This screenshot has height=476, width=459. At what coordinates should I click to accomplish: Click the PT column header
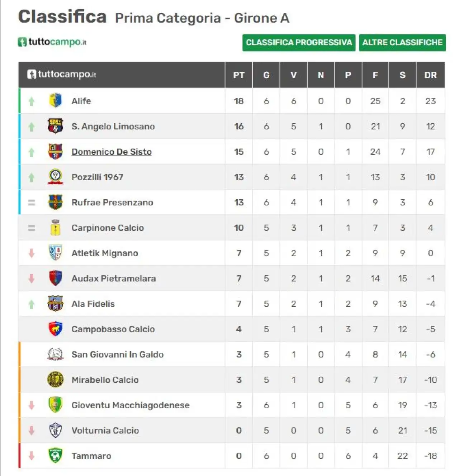[239, 75]
